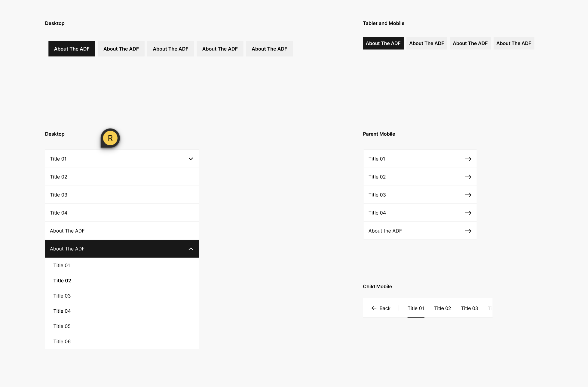The height and width of the screenshot is (387, 588).
Task: Click arrow icon on mobile Title 03 row
Action: coord(468,195)
